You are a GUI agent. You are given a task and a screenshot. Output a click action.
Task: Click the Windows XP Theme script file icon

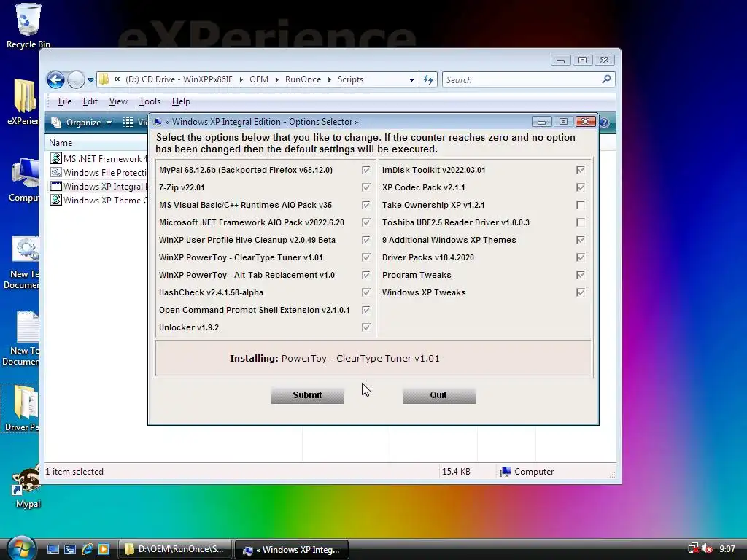point(56,200)
